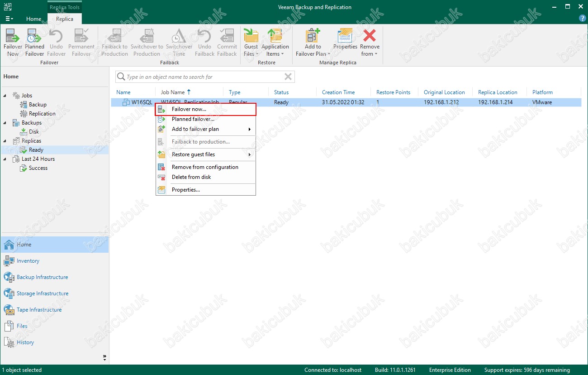The image size is (588, 375).
Task: Open Add to failover plan submenu
Action: coord(206,129)
